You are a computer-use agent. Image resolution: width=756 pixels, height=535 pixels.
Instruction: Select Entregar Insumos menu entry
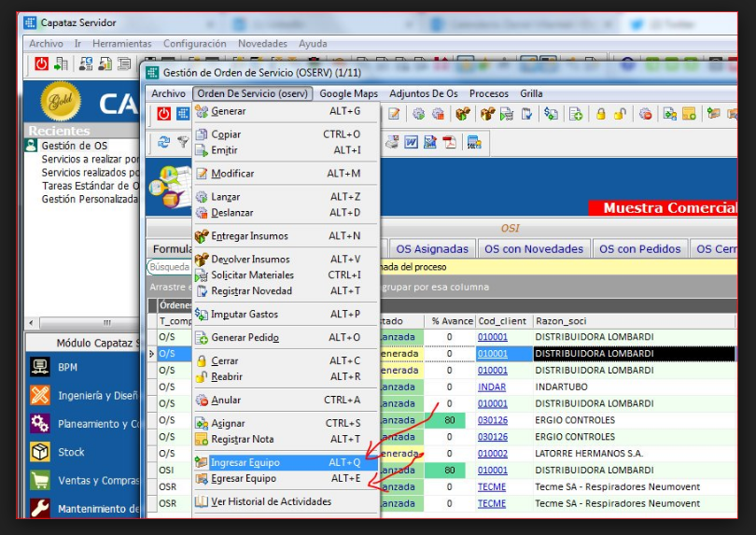286,236
